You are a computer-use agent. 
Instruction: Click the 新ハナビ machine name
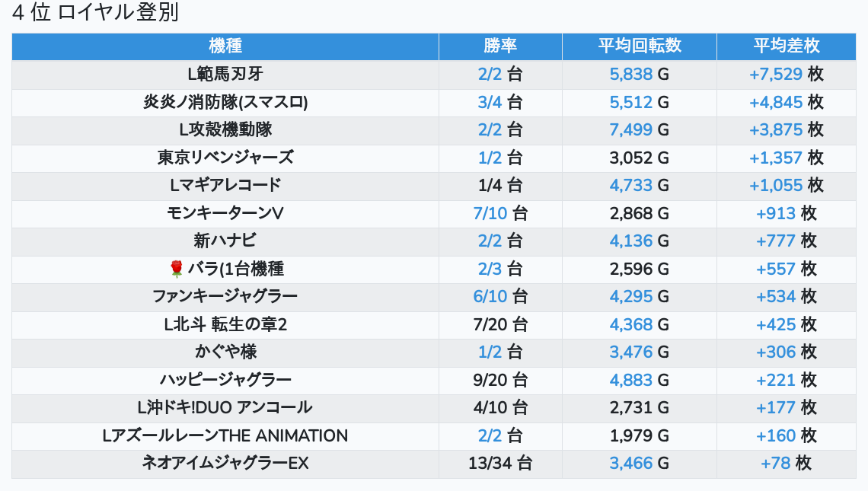pyautogui.click(x=225, y=241)
